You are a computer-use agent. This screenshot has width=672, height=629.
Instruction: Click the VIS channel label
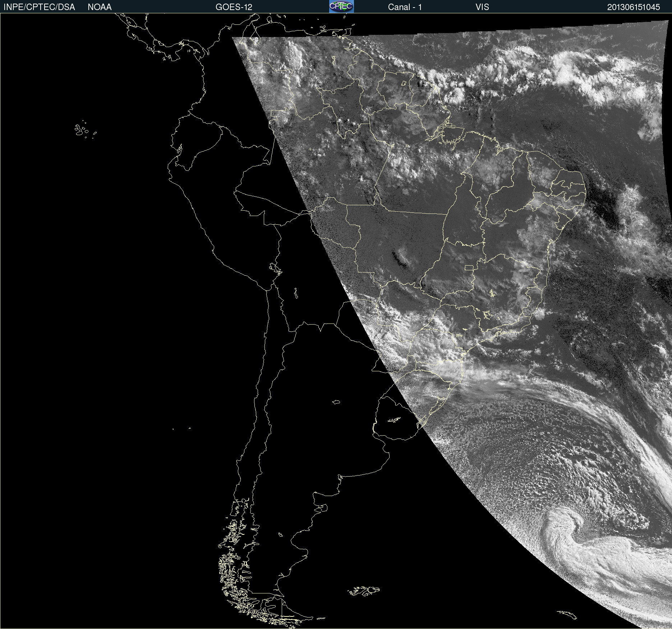(x=482, y=7)
